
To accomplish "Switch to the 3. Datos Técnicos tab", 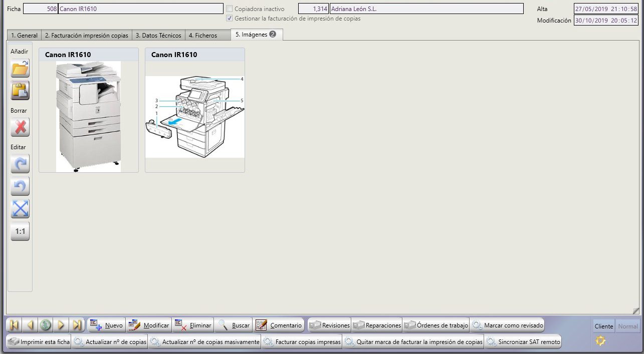I will pyautogui.click(x=158, y=36).
